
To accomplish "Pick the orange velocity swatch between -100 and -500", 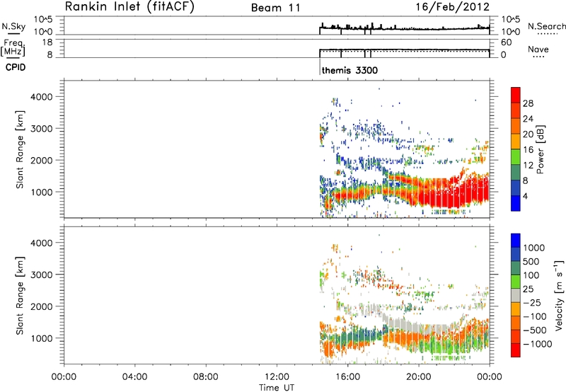I will pos(516,323).
